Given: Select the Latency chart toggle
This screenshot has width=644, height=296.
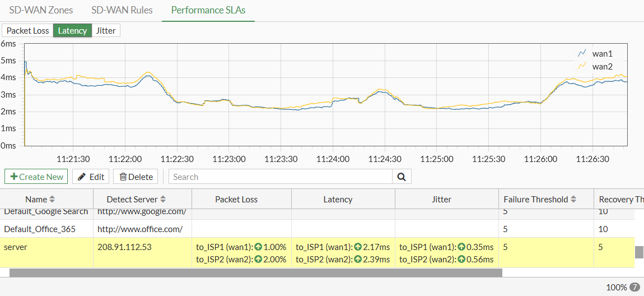Looking at the screenshot, I should click(72, 30).
